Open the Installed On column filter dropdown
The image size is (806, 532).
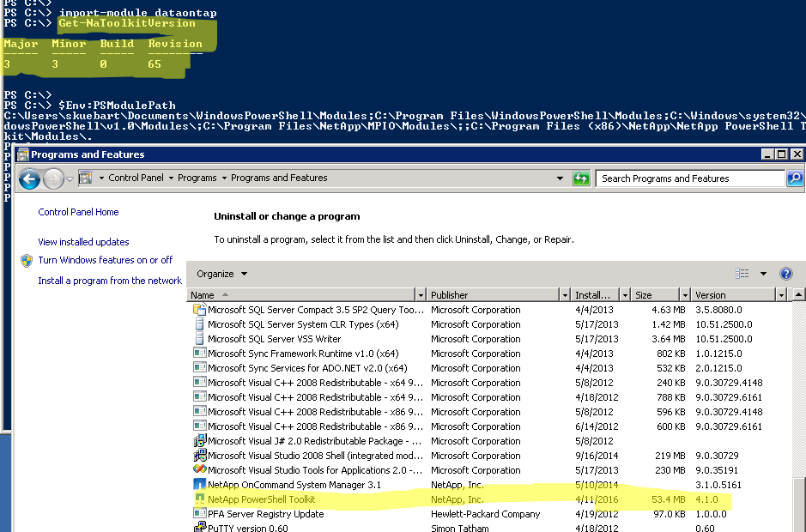click(625, 295)
